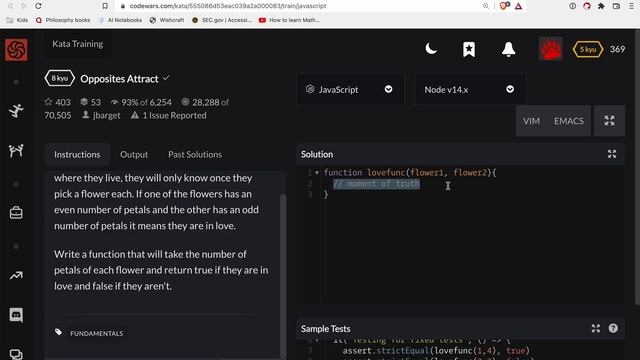Screen dimensions: 640x360
Task: Click the tag icon beside FUNDAMENTALS
Action: [x=58, y=332]
